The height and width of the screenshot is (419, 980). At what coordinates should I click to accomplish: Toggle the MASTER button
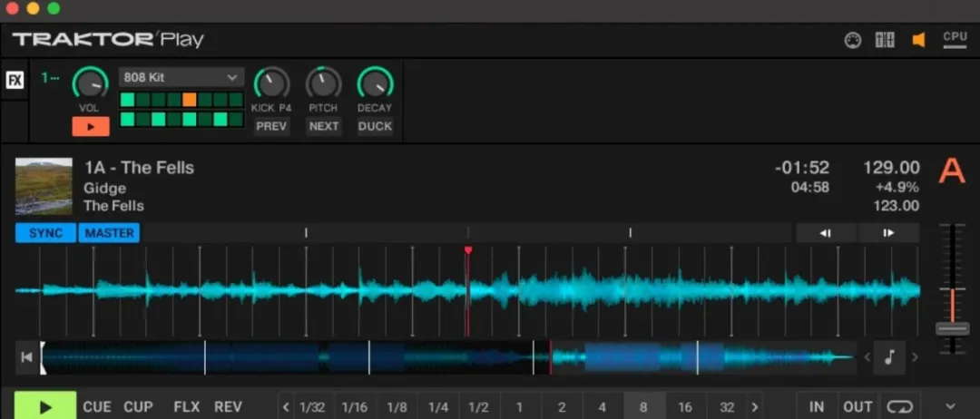click(x=110, y=233)
